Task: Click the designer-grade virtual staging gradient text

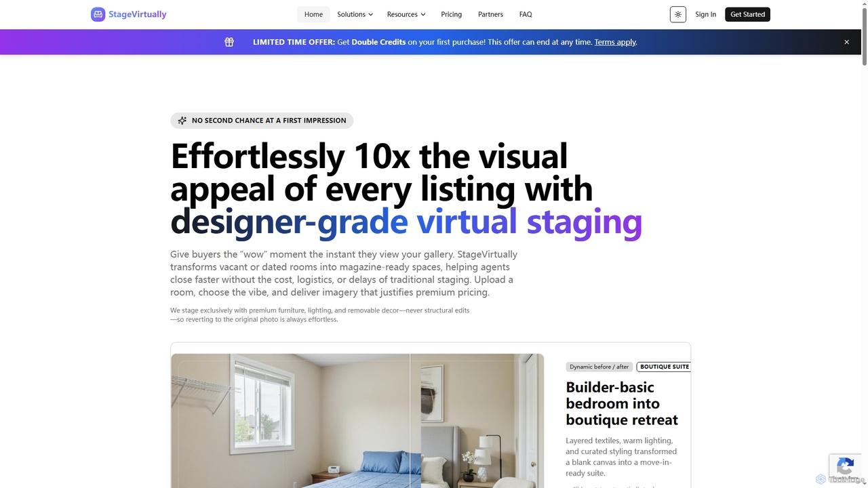Action: click(406, 222)
